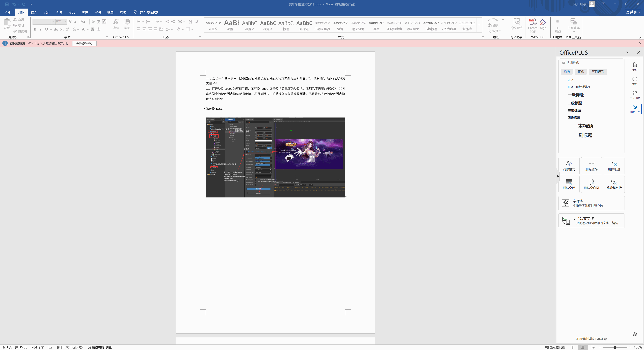Open the 插入 ribbon tab
Image resolution: width=644 pixels, height=350 pixels.
coord(34,12)
